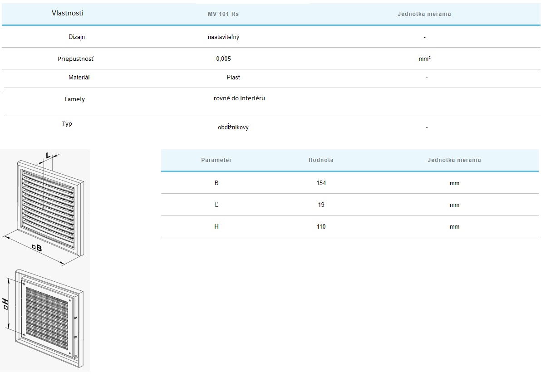Select the value 19 in dimension table

pyautogui.click(x=321, y=205)
